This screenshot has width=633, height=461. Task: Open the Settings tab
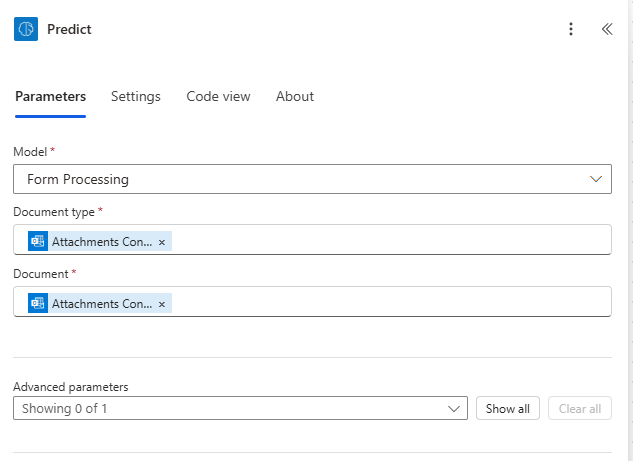(x=136, y=97)
